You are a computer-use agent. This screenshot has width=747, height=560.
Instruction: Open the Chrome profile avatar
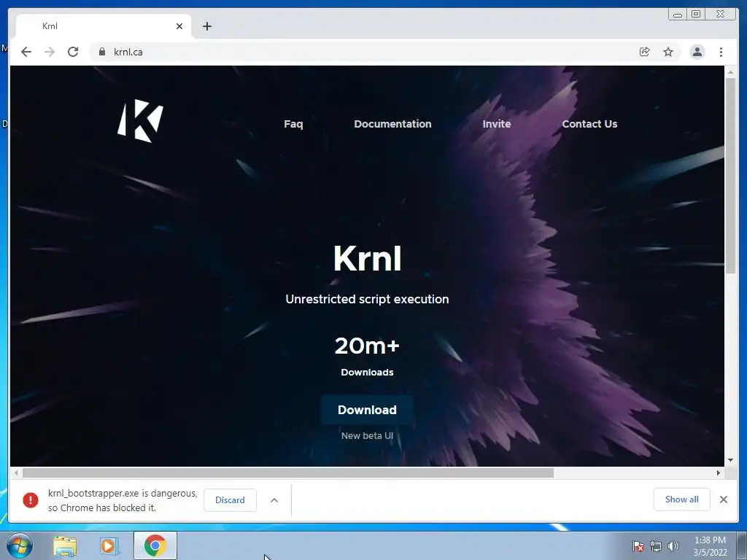(x=697, y=52)
